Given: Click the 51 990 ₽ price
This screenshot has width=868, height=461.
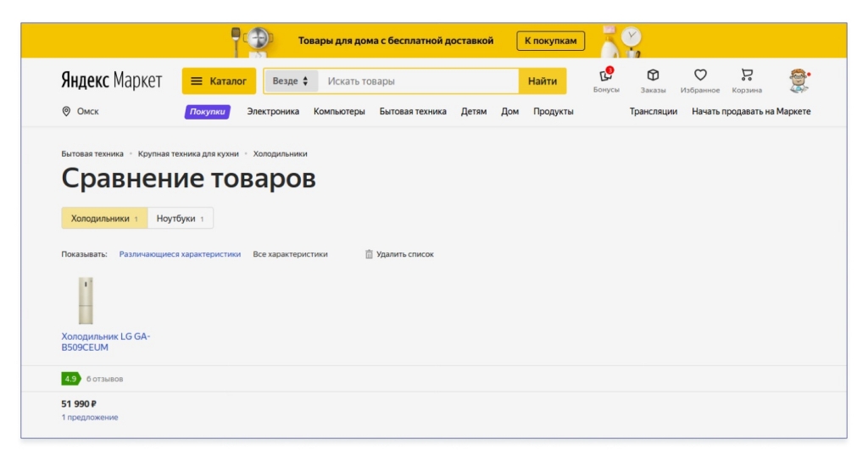Looking at the screenshot, I should pos(79,404).
